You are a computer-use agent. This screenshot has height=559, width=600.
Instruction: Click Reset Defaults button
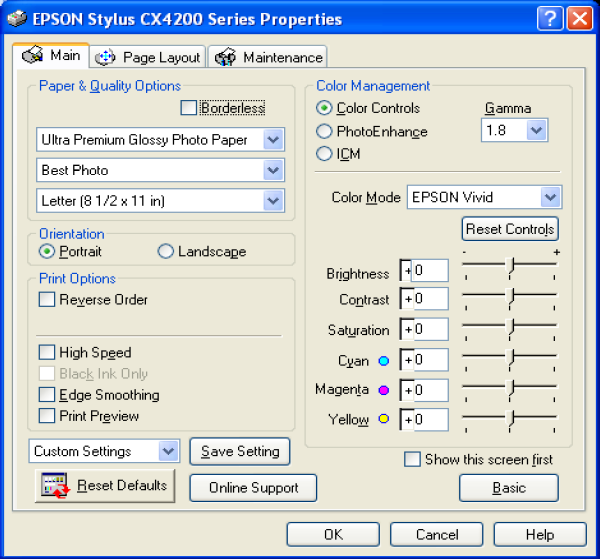point(105,486)
